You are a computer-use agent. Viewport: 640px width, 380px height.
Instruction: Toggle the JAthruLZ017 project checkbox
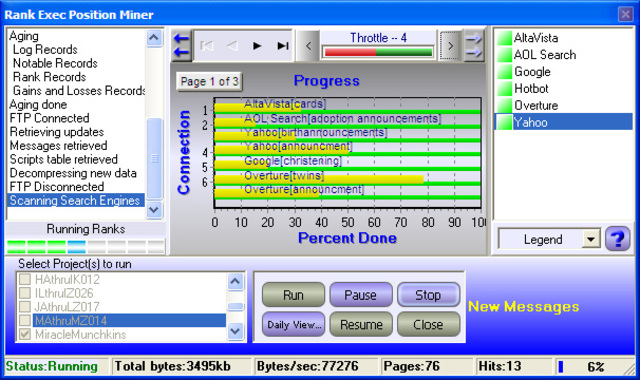pos(25,306)
